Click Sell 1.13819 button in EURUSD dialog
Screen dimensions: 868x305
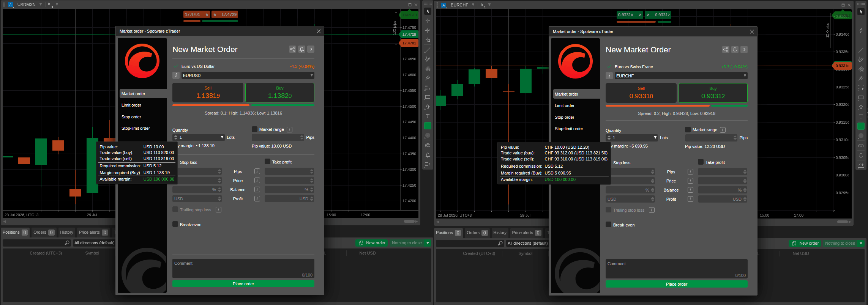pos(208,92)
